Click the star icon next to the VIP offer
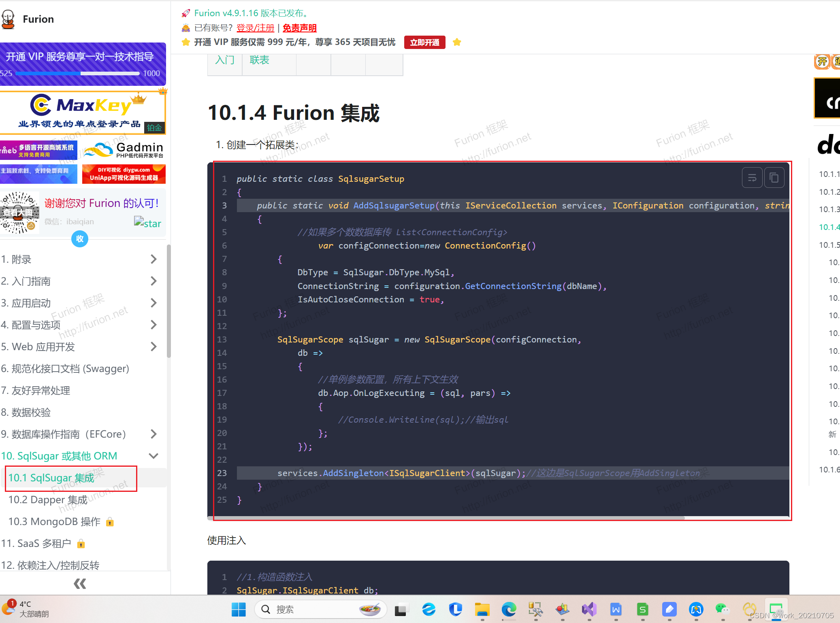 point(457,42)
